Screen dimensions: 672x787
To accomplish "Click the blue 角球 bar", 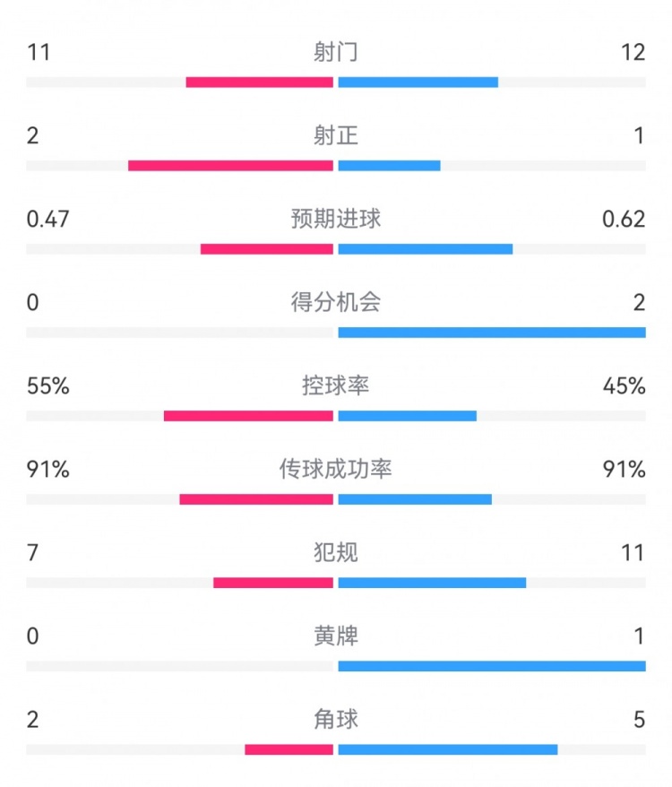I will point(448,749).
